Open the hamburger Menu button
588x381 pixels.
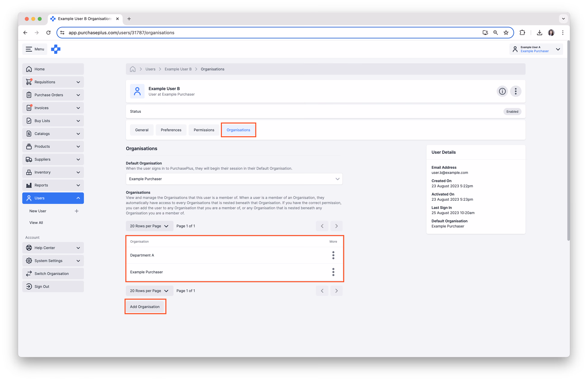click(x=35, y=49)
